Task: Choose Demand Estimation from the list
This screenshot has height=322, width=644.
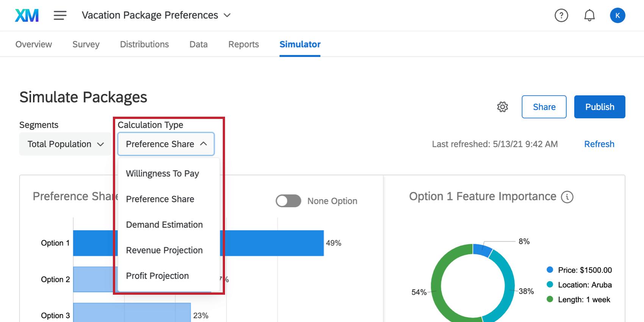Action: tap(164, 225)
